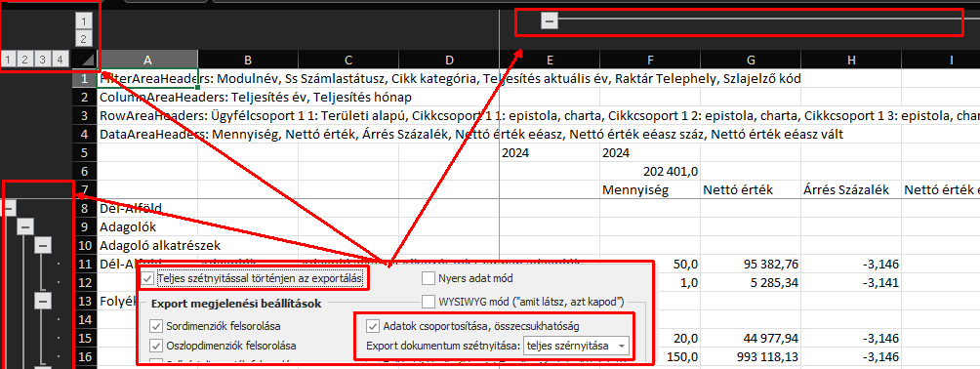Viewport: 980px width, 369px height.
Task: Click the '2024' cell in column E
Action: coord(550,152)
